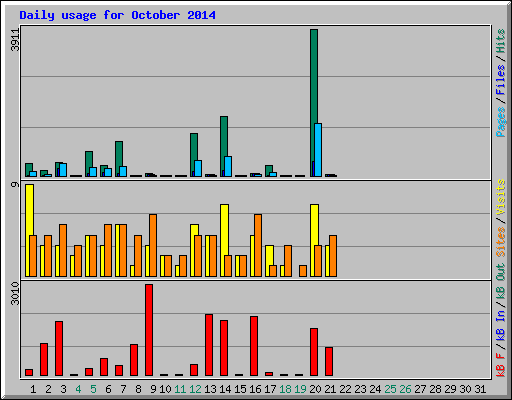The image size is (512, 400).
Task: Click the sites/visits axis maximum value label
Action: tap(15, 184)
